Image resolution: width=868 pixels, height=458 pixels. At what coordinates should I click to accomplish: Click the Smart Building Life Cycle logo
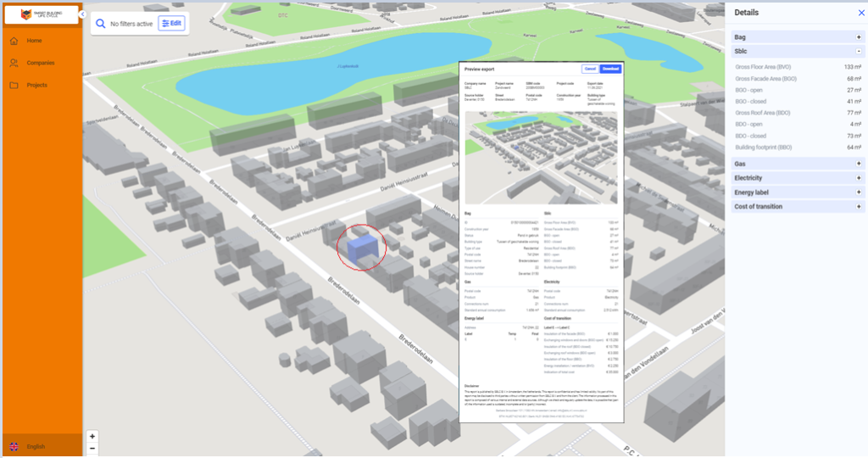click(x=42, y=14)
